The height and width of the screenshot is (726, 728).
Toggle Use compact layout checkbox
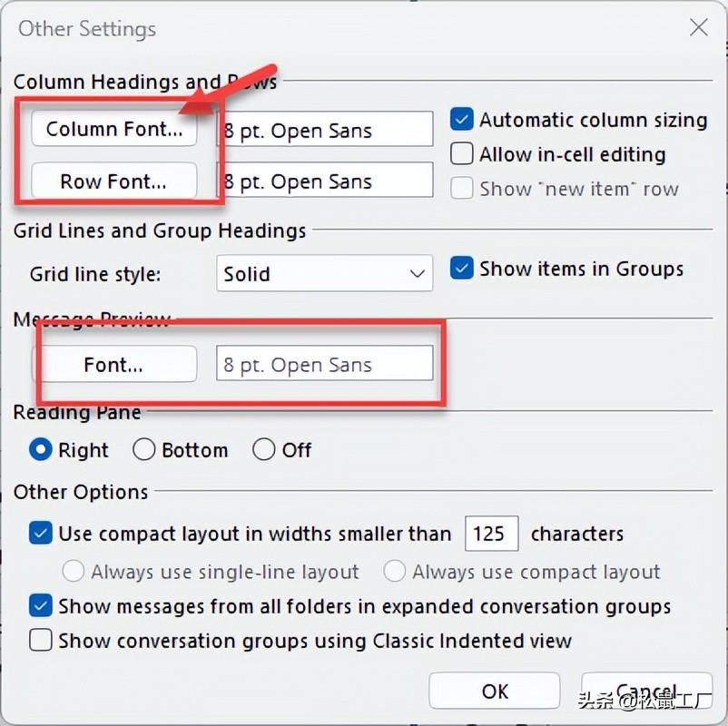click(41, 533)
